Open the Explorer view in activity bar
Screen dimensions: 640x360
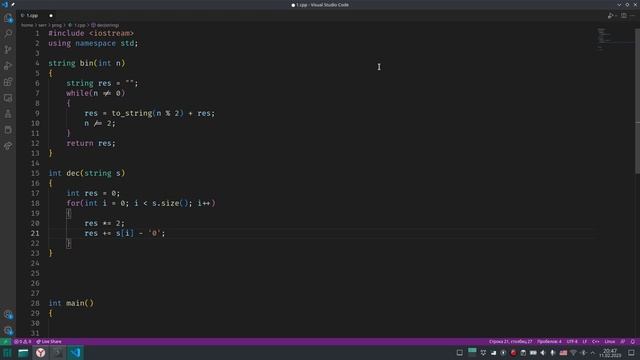(x=8, y=18)
